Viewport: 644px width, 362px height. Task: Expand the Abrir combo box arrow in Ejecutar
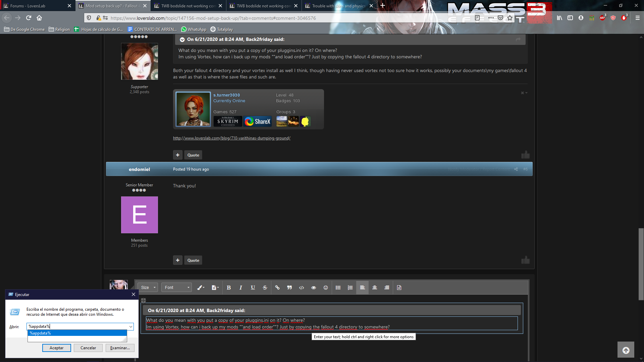130,326
